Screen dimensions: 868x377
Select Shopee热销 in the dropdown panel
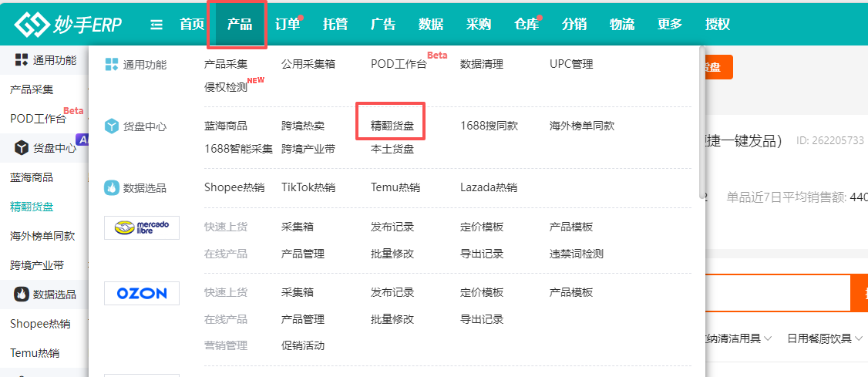[x=234, y=187]
